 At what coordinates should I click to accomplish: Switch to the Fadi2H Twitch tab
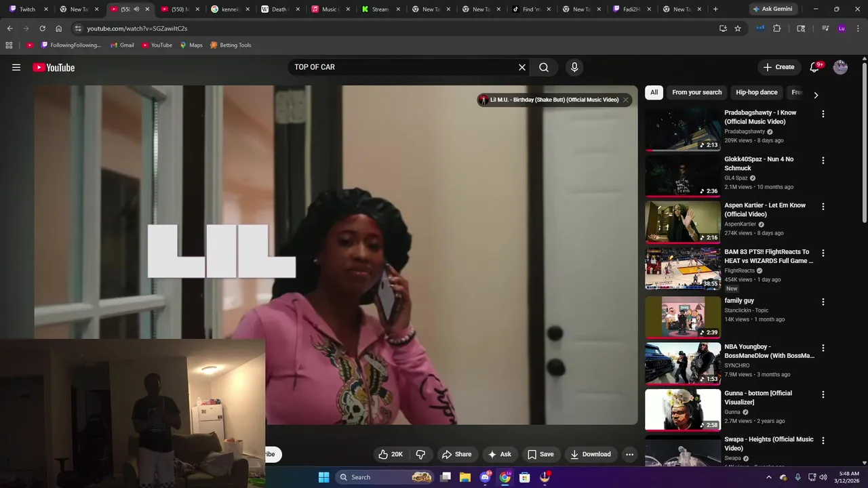point(631,9)
